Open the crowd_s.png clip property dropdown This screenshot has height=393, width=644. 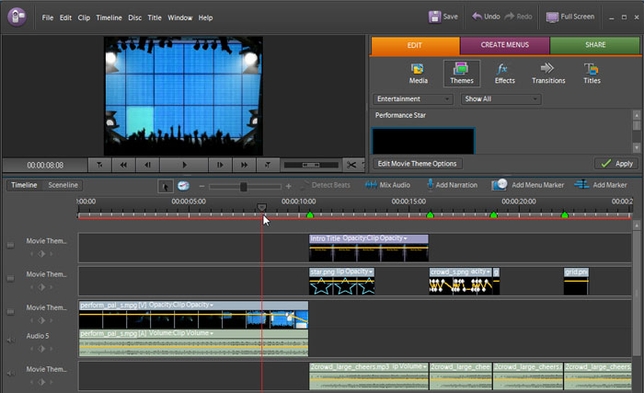(x=488, y=272)
